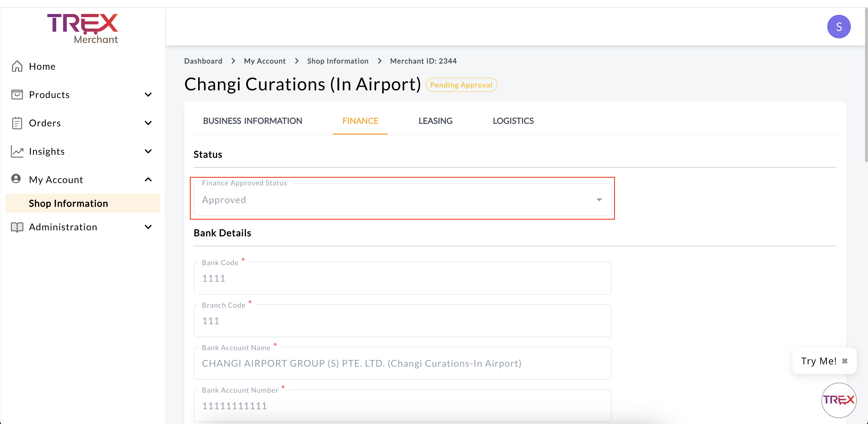Screen dimensions: 868x424
Task: Open the user avatar S menu
Action: click(x=838, y=27)
